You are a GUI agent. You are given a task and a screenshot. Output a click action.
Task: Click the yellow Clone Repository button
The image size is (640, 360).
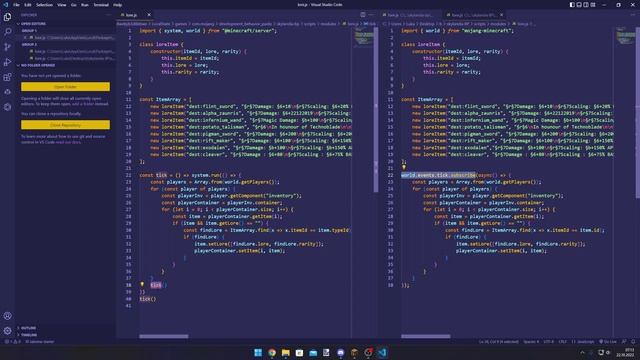[x=65, y=124]
